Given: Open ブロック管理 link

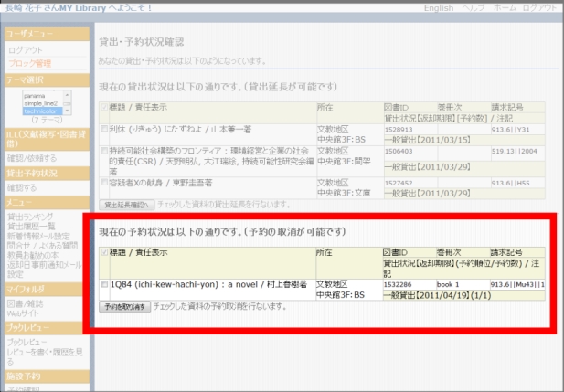Looking at the screenshot, I should (x=29, y=63).
